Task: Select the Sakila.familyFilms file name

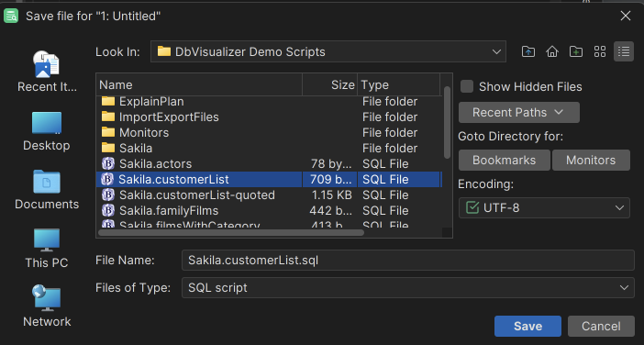Action: coord(169,211)
